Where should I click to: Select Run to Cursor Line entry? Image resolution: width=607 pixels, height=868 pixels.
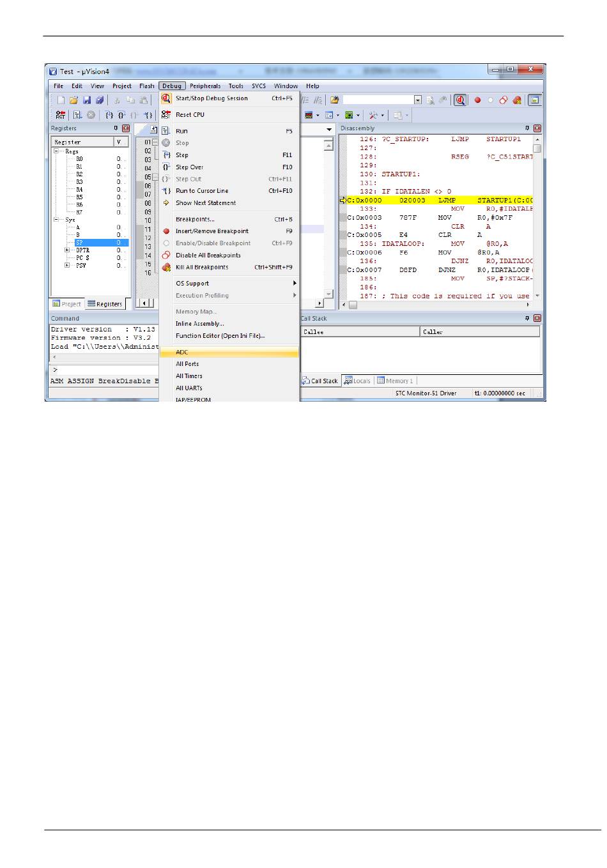click(x=229, y=191)
